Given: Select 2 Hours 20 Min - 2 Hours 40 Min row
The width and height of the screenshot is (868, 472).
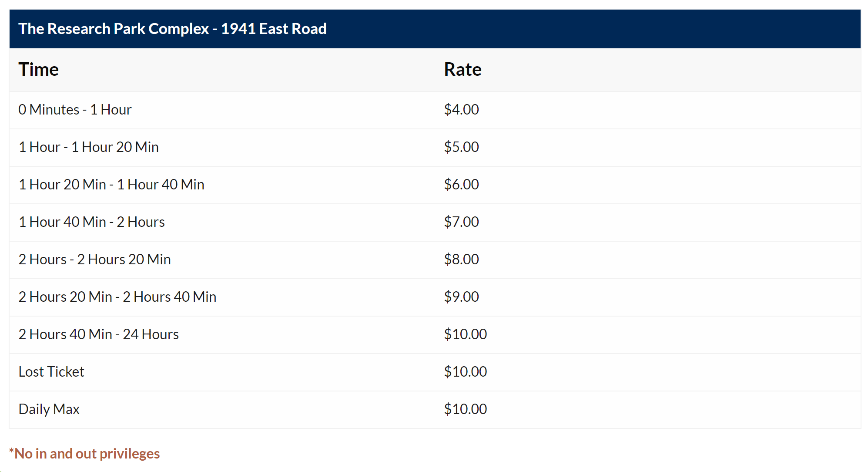Looking at the screenshot, I should pyautogui.click(x=435, y=297).
